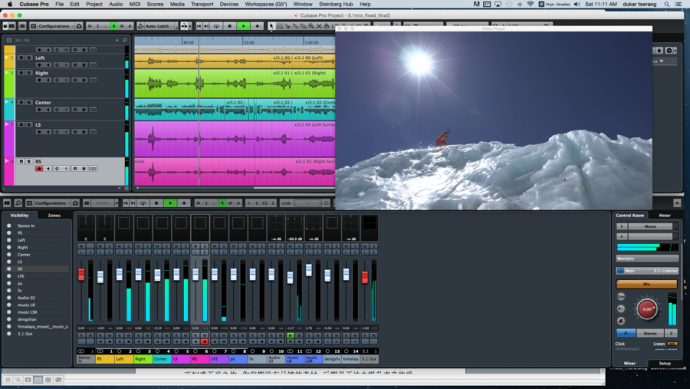
Task: Click the track list search magnifier icon
Action: 125,40
